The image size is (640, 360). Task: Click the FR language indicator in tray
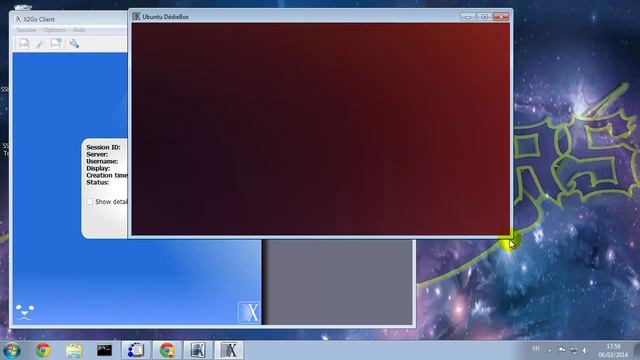pyautogui.click(x=536, y=349)
